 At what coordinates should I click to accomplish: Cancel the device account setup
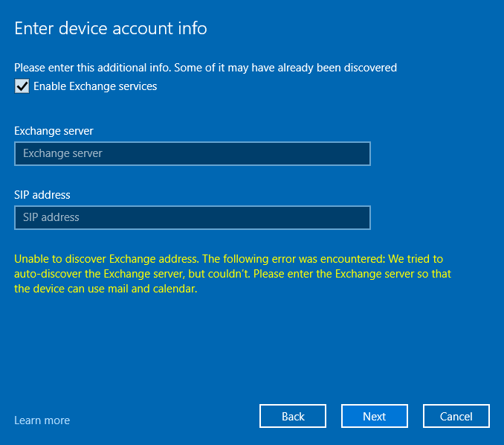tap(456, 416)
